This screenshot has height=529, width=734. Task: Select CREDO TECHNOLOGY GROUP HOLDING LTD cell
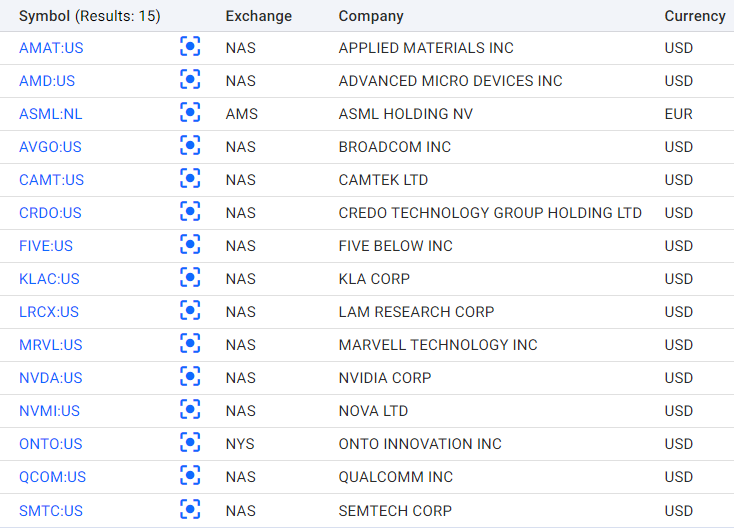coord(490,213)
